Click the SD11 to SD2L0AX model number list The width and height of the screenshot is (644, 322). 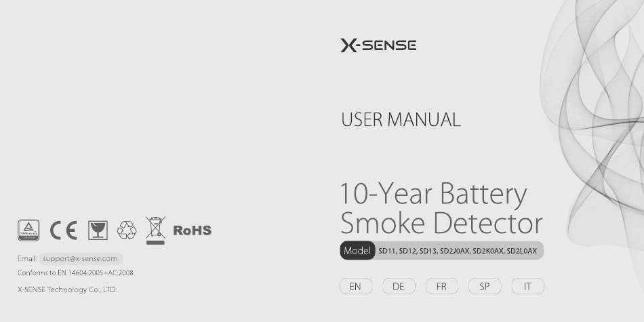click(x=458, y=251)
